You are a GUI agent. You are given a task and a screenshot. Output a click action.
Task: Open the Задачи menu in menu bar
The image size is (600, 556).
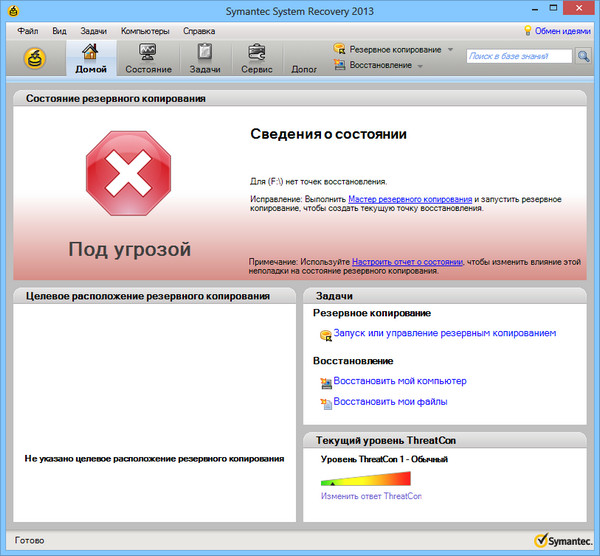[x=93, y=31]
